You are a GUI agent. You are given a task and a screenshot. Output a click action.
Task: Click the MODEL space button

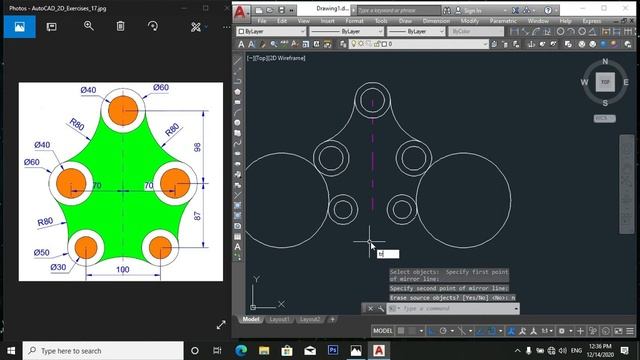coord(382,331)
